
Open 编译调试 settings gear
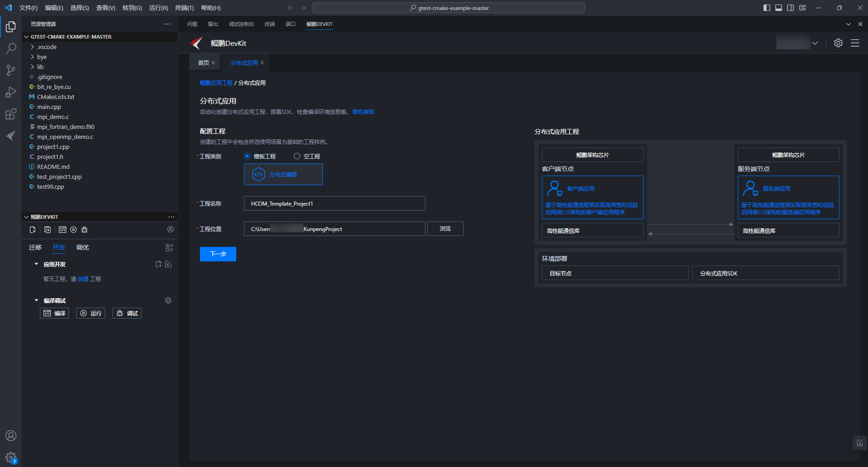point(168,300)
